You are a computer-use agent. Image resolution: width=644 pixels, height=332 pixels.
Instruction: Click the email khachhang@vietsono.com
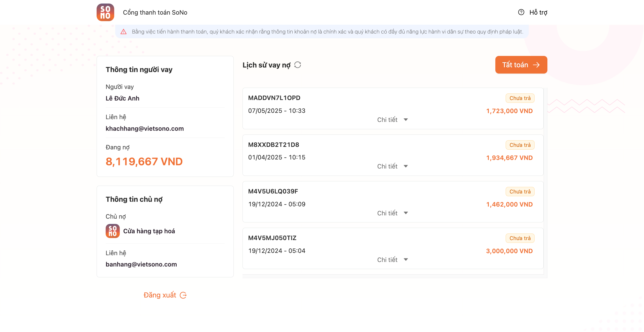coord(145,128)
